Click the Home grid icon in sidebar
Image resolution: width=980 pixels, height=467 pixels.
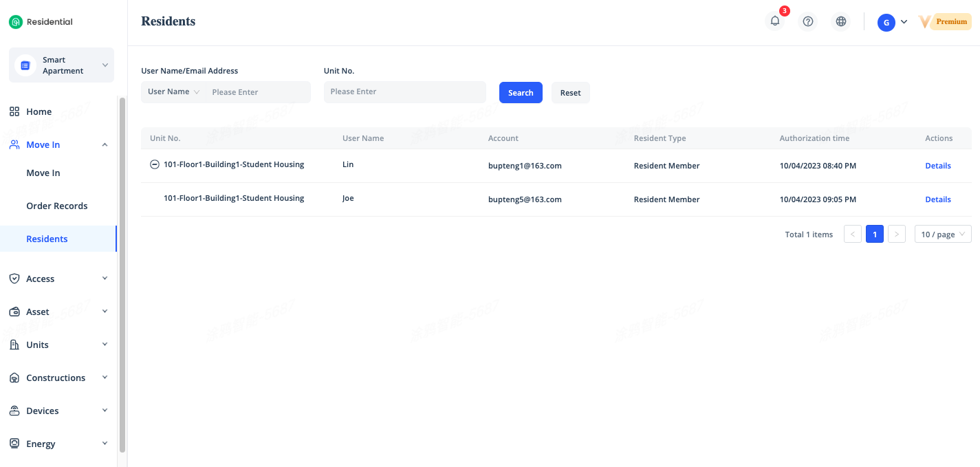[14, 111]
